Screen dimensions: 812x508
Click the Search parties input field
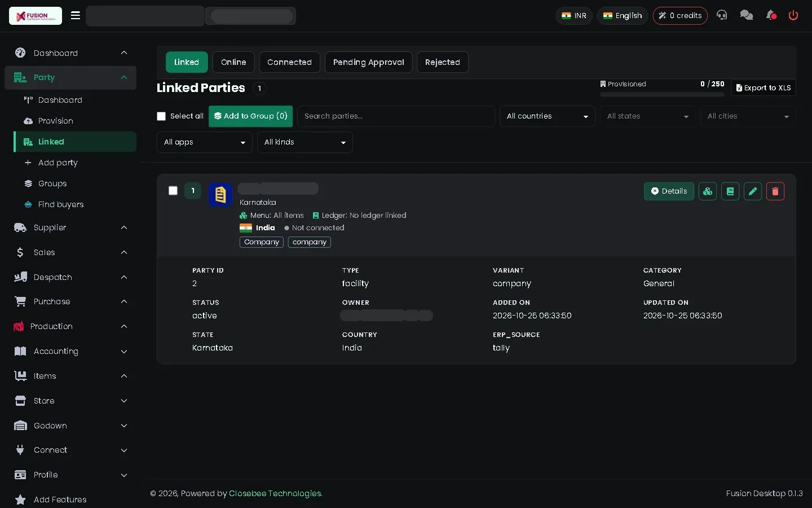396,116
